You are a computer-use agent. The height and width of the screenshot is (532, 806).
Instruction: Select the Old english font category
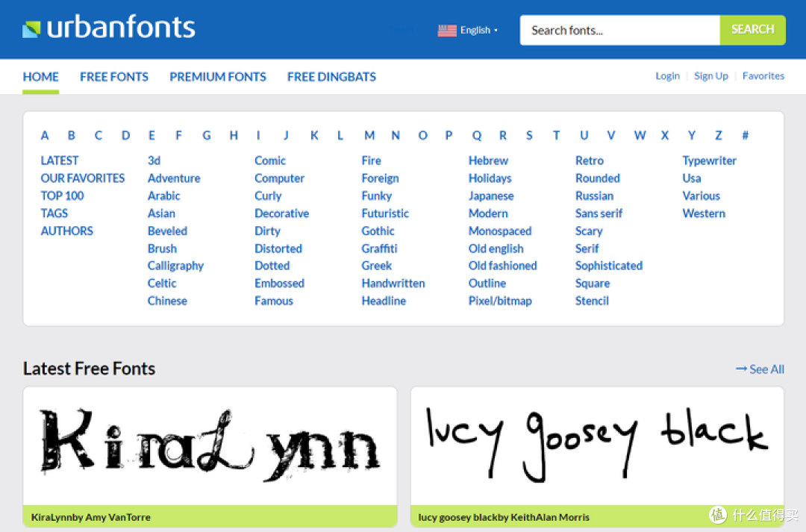(496, 248)
